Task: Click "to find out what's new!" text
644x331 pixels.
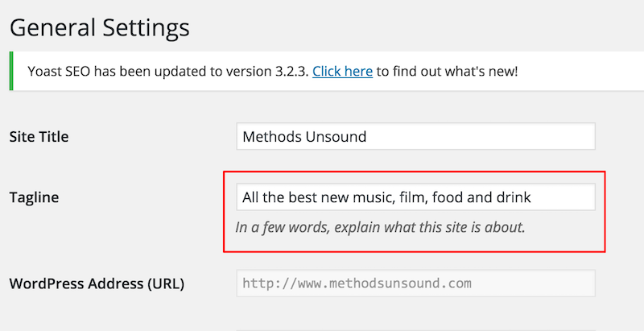Action: point(447,71)
